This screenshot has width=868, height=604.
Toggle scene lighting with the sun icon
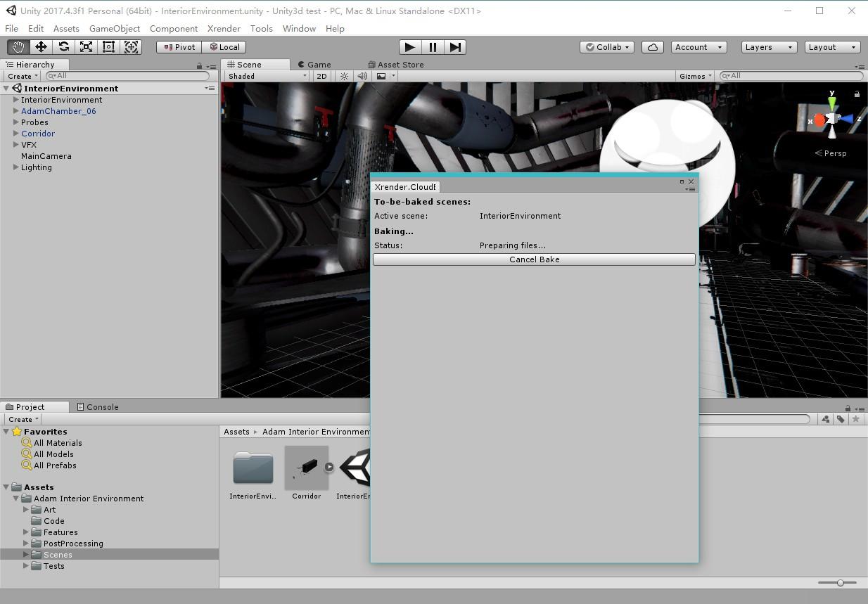(x=343, y=76)
